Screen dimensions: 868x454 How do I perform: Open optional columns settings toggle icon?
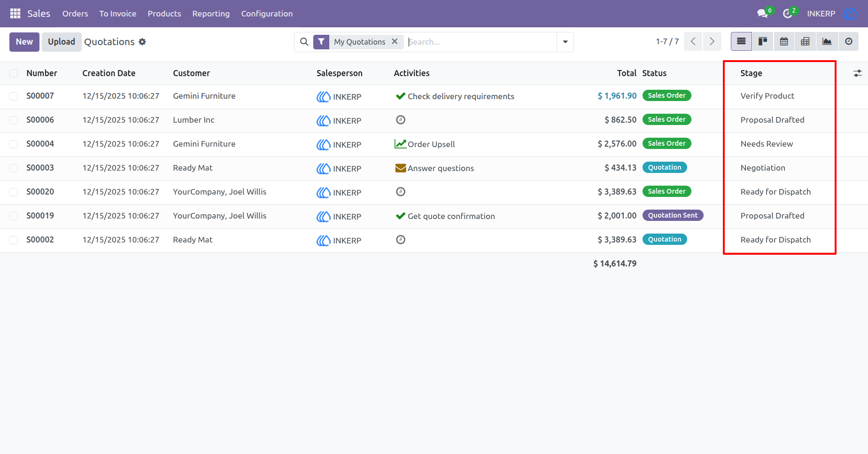coord(858,73)
